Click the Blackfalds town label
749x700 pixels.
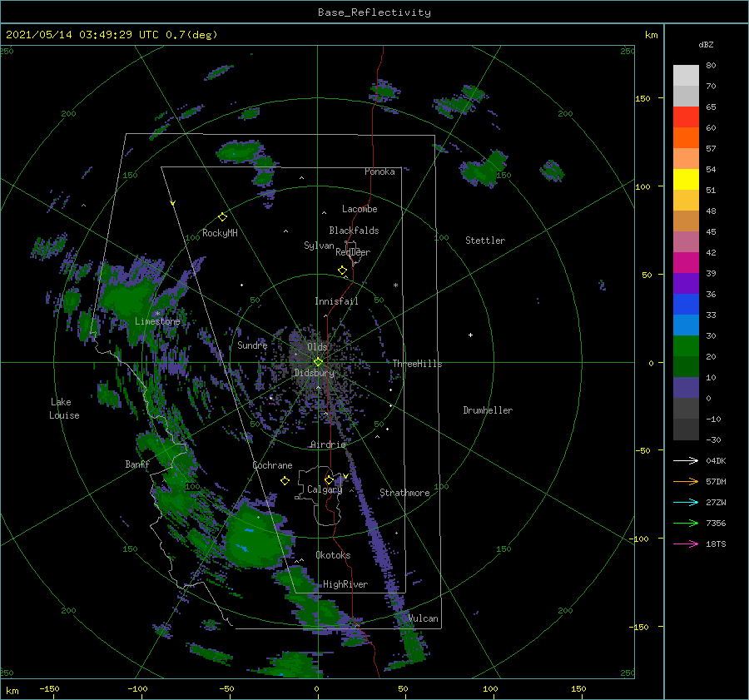point(354,231)
